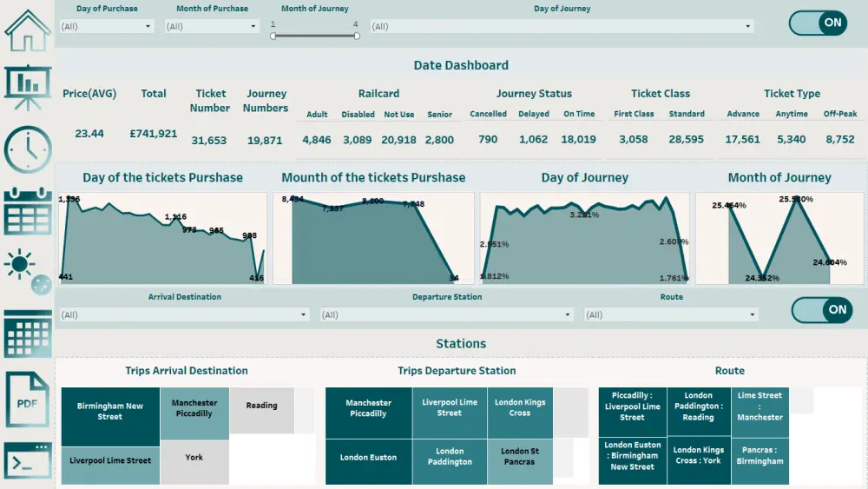Open the Departure Station dropdown
The width and height of the screenshot is (868, 489).
pyautogui.click(x=447, y=314)
